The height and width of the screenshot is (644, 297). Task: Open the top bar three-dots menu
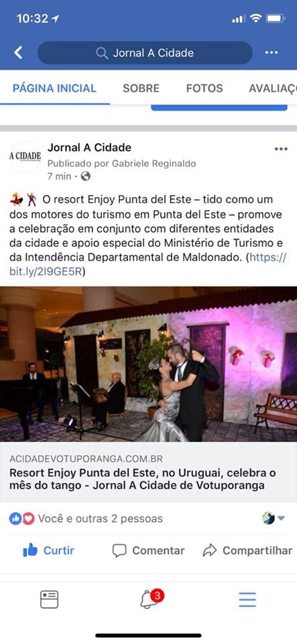[271, 52]
